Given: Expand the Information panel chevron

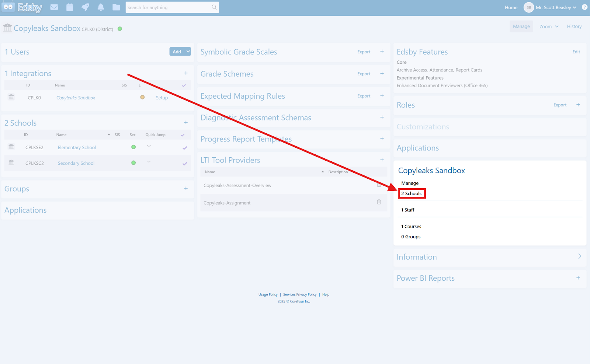Looking at the screenshot, I should tap(580, 256).
